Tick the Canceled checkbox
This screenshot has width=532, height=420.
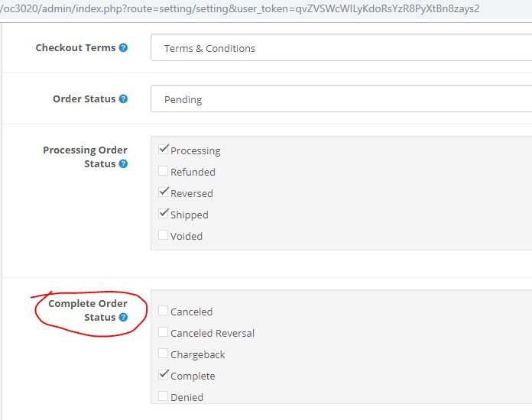pyautogui.click(x=164, y=310)
